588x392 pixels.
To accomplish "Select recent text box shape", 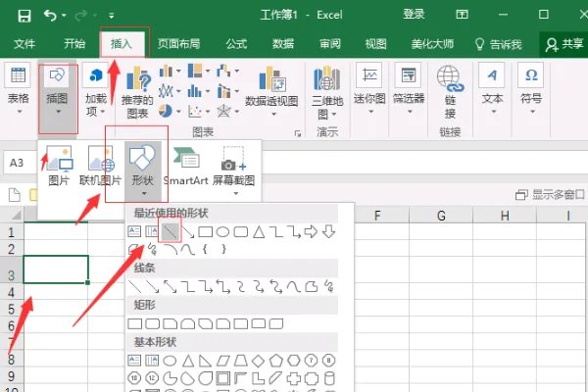I will pyautogui.click(x=134, y=231).
